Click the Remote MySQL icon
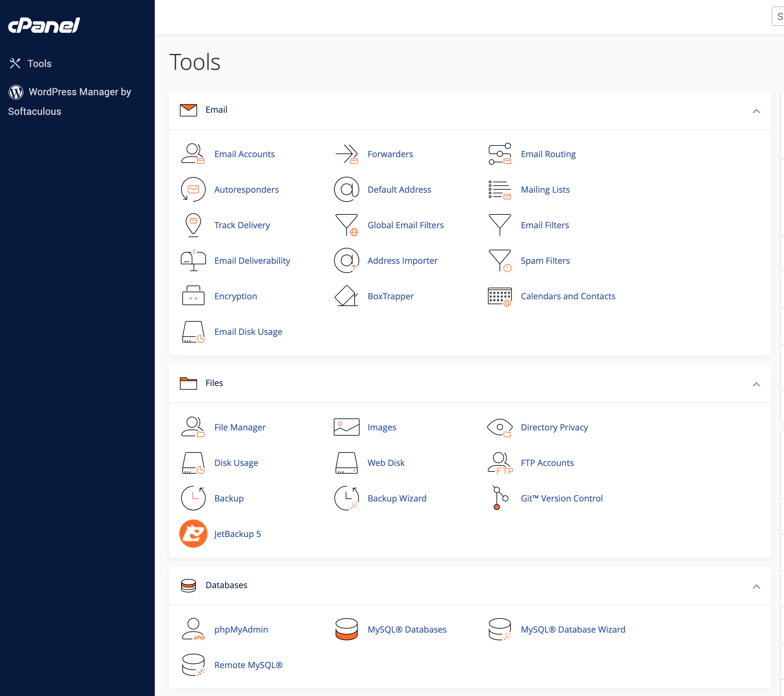Viewport: 784px width, 696px height. click(193, 665)
